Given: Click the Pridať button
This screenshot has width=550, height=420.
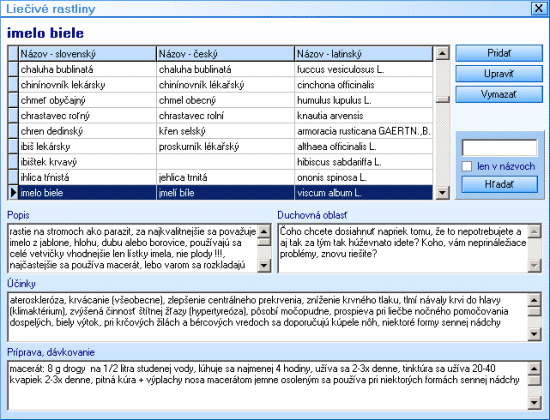Looking at the screenshot, I should click(x=499, y=53).
